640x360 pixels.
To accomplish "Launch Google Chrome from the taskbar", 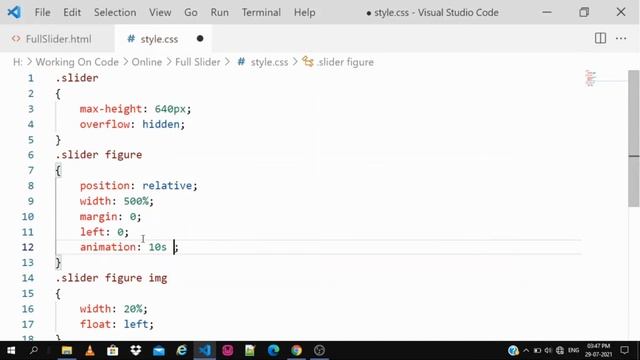I will pyautogui.click(x=296, y=350).
